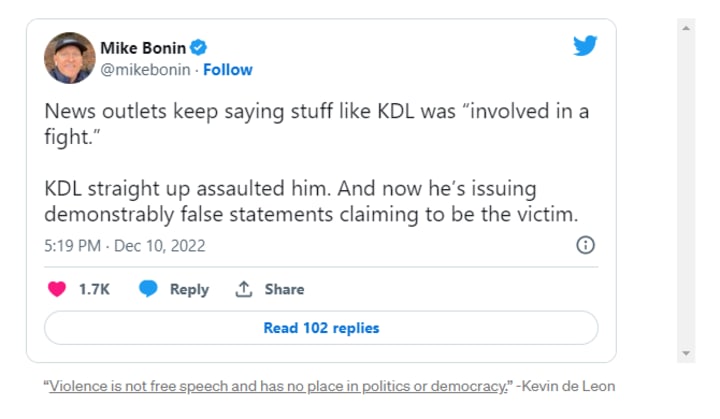Like the tweet with the heart icon
Image resolution: width=720 pixels, height=419 pixels.
tap(57, 289)
